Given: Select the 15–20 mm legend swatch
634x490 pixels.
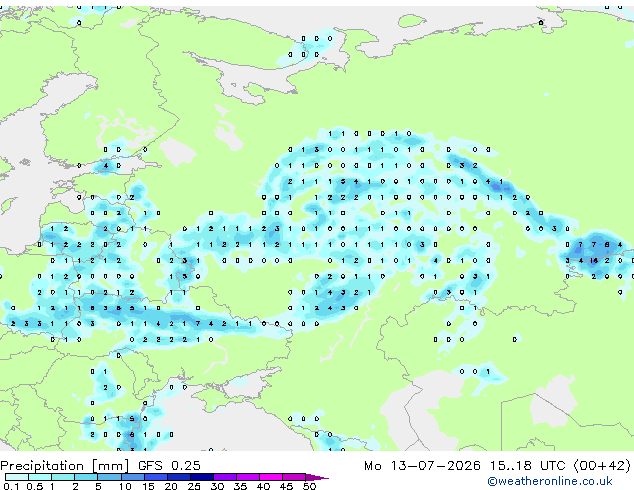Looking at the screenshot, I should click(155, 477).
